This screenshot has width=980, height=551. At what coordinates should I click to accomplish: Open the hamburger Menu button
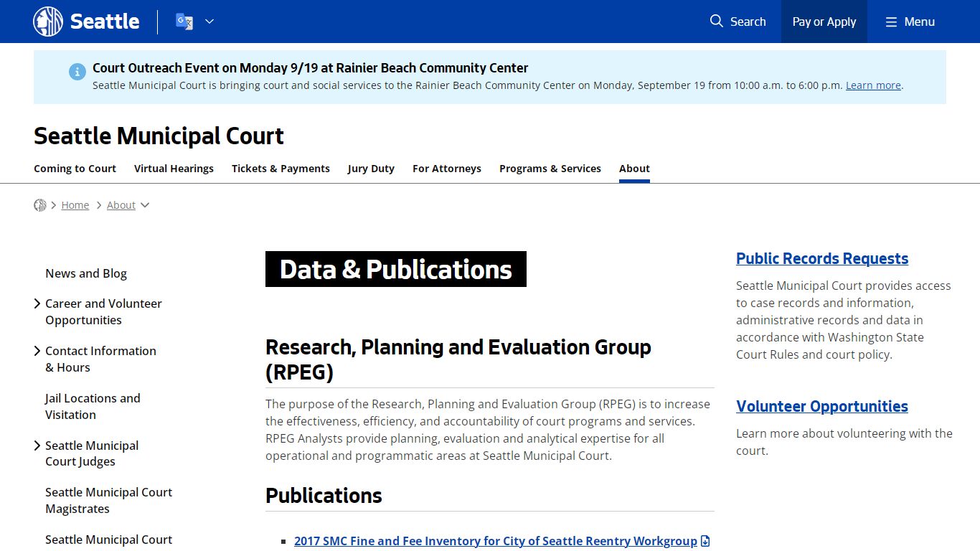point(910,22)
